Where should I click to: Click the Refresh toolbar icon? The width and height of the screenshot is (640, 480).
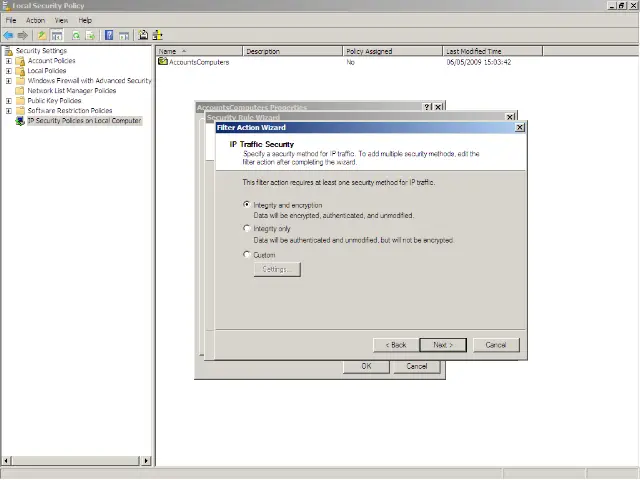coord(76,35)
